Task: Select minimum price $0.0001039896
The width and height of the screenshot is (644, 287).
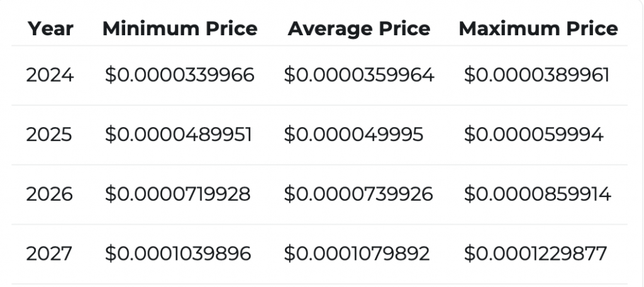Action: point(178,254)
